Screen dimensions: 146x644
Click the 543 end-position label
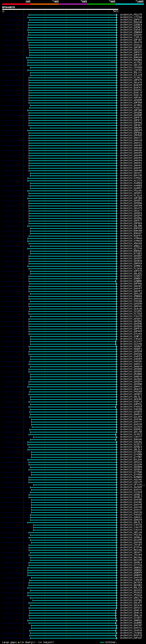[x=115, y=11]
